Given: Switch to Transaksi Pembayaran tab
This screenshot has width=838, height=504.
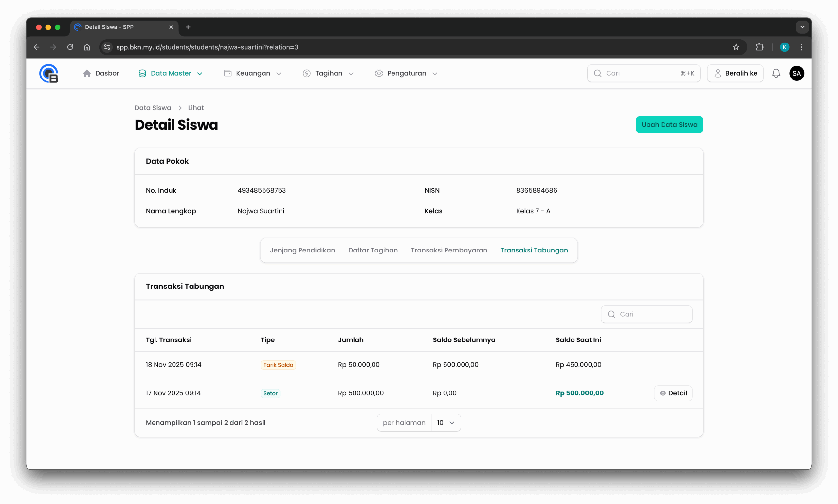Looking at the screenshot, I should pos(449,250).
